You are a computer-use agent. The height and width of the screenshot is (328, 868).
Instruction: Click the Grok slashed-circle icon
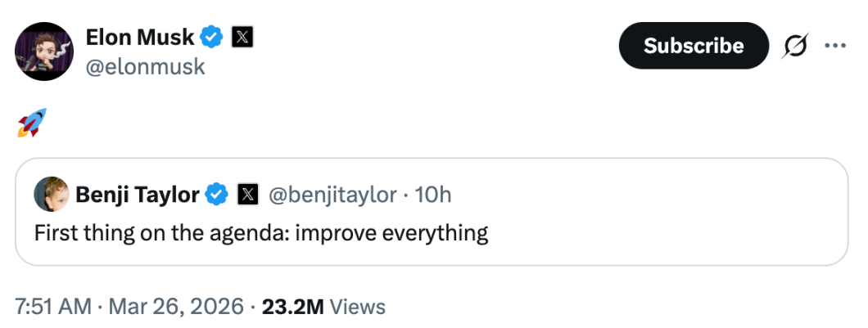pos(794,46)
